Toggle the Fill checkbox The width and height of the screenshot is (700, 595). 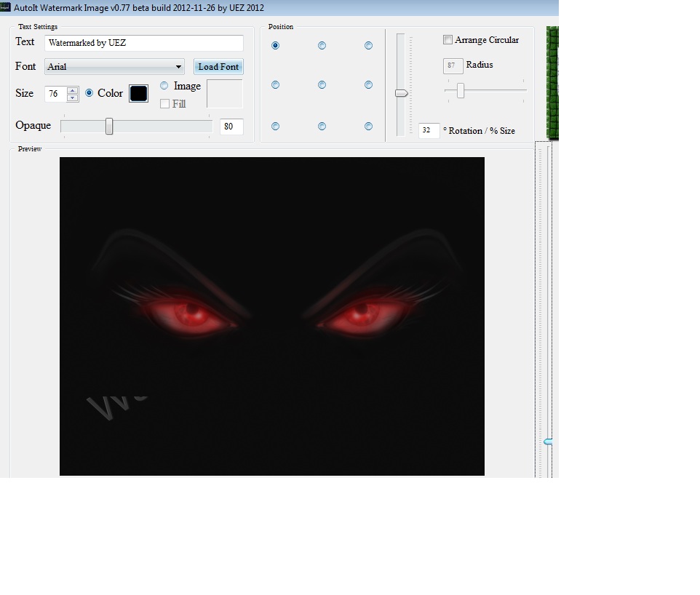click(165, 104)
